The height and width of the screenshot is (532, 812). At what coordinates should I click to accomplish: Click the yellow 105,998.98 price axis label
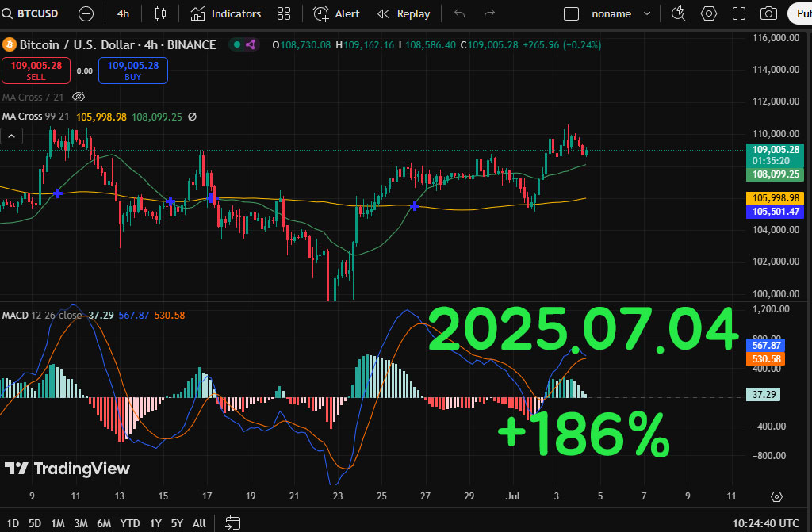point(776,198)
